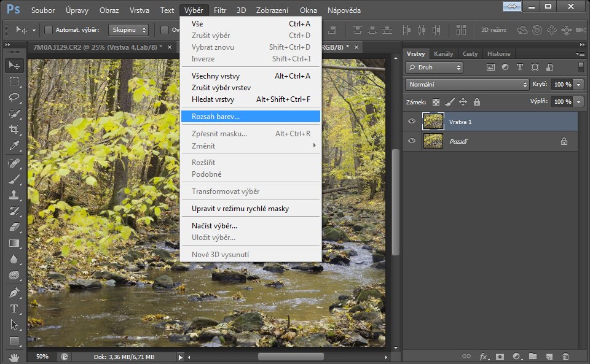590x364 pixels.
Task: Add a layer mask from panel footer
Action: pyautogui.click(x=500, y=356)
